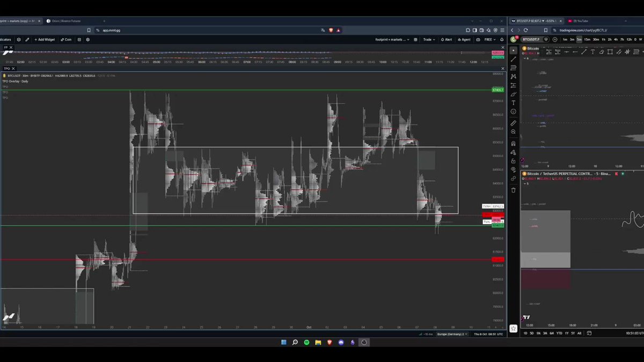Click the trash remove-objects icon in TradingView
This screenshot has width=644, height=362.
[514, 190]
